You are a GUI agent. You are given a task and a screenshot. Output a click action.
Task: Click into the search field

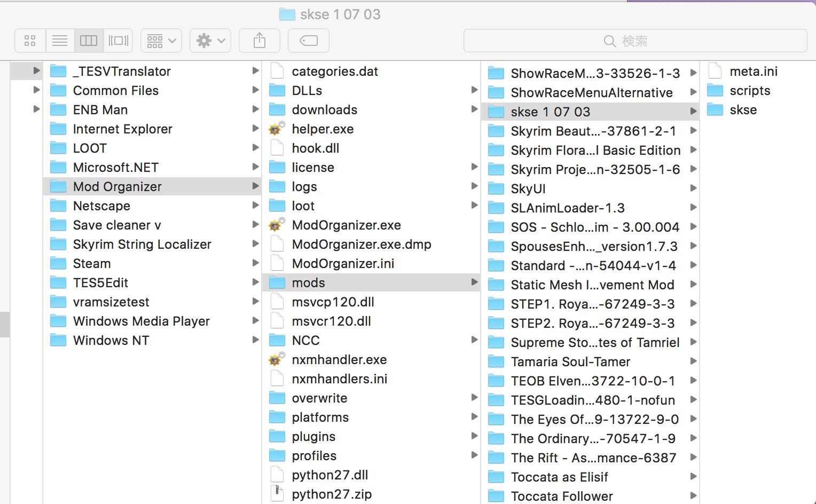pos(635,41)
